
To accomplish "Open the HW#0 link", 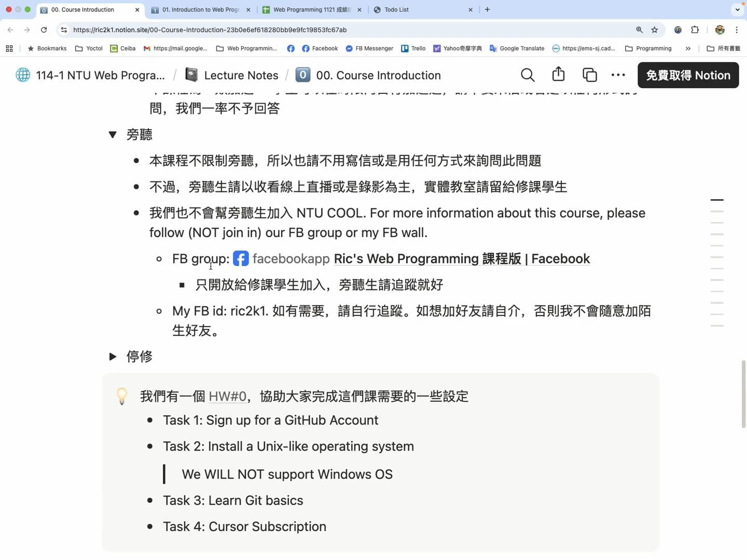I will tap(227, 397).
